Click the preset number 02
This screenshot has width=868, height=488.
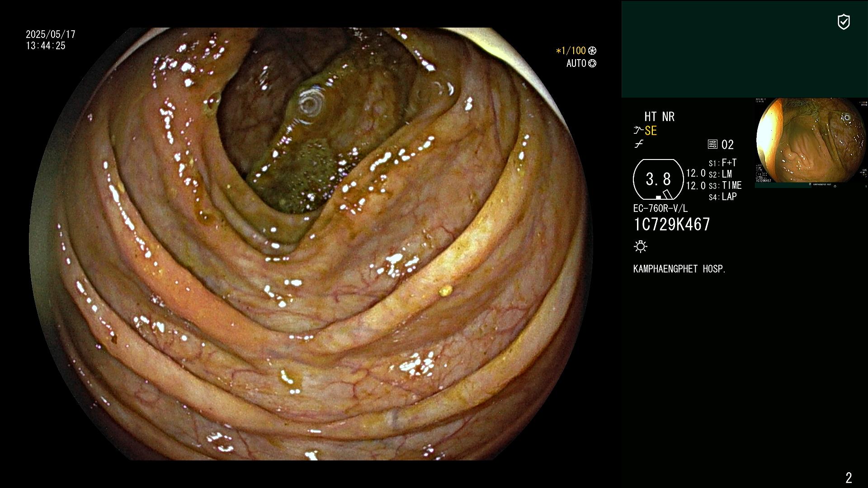[727, 145]
